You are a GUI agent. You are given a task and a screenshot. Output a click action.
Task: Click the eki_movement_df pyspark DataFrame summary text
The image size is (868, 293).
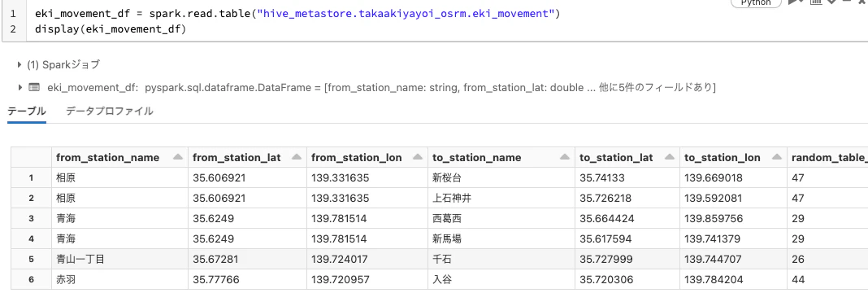[x=381, y=88]
